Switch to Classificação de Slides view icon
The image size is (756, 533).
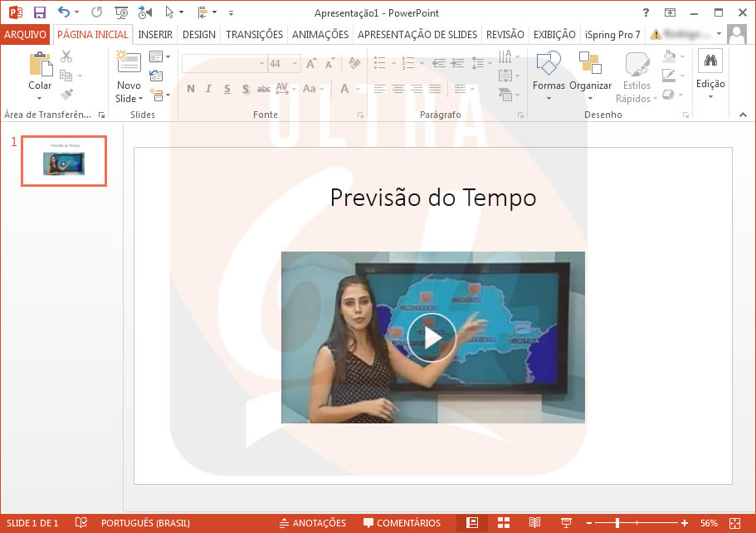(504, 523)
